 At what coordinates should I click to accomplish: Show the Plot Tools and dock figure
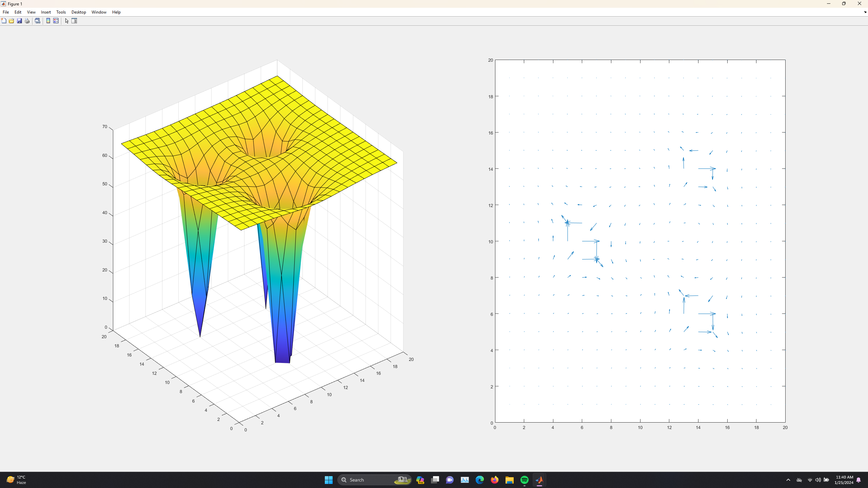click(x=74, y=21)
